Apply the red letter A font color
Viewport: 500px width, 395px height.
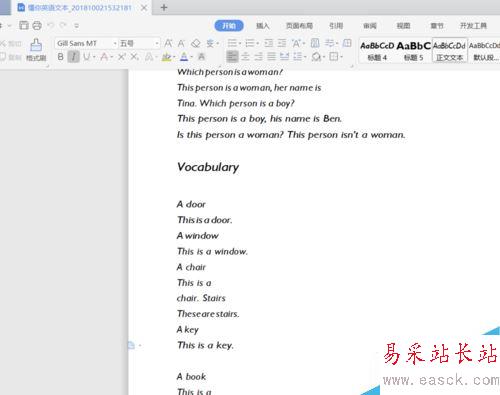(104, 57)
